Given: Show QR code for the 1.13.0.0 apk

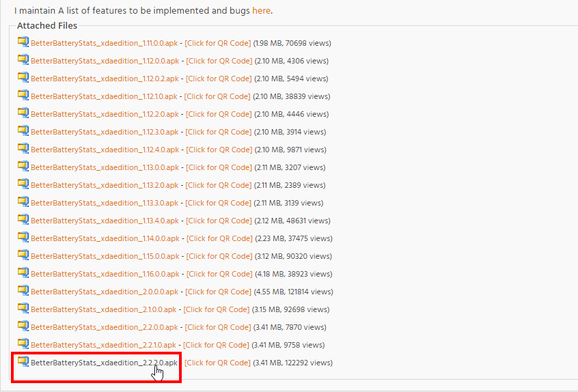Looking at the screenshot, I should 219,167.
